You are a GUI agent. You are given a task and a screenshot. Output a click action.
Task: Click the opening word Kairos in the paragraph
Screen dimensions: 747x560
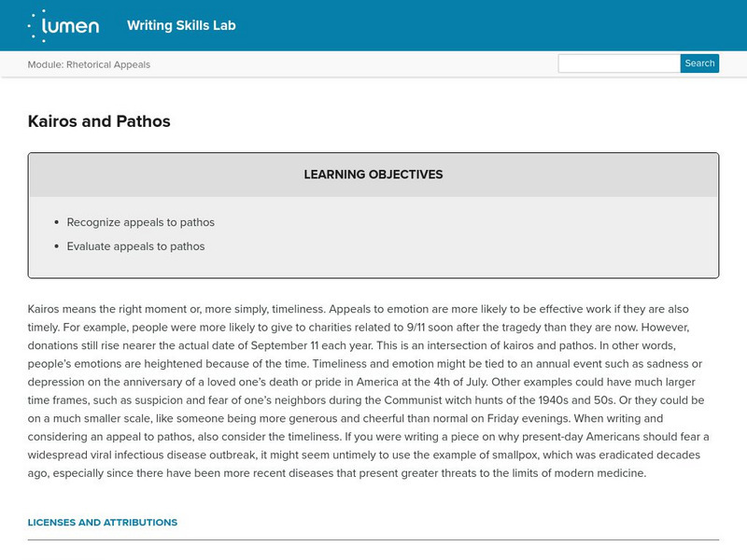[x=44, y=308]
